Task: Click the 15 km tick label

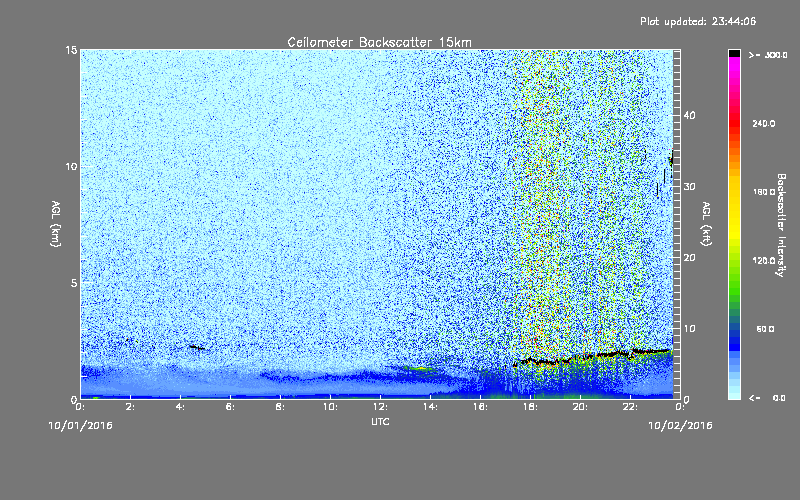Action: [x=71, y=50]
